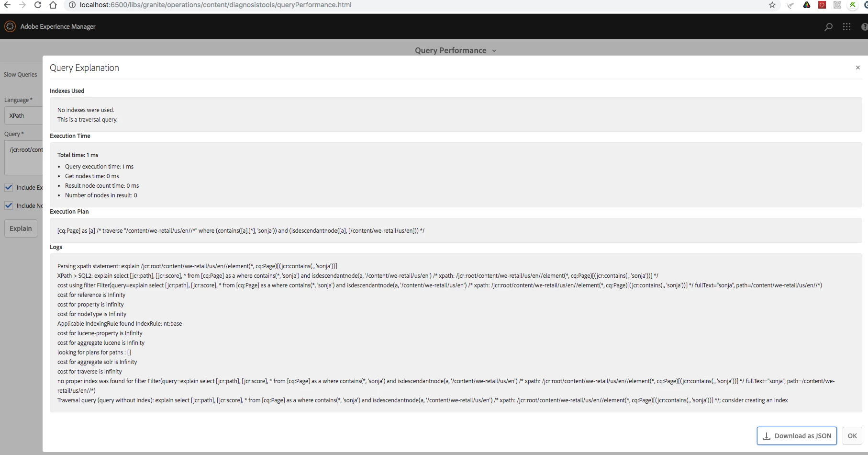Viewport: 868px width, 455px height.
Task: Click 'cost for reference is Infinity' log line
Action: click(91, 295)
